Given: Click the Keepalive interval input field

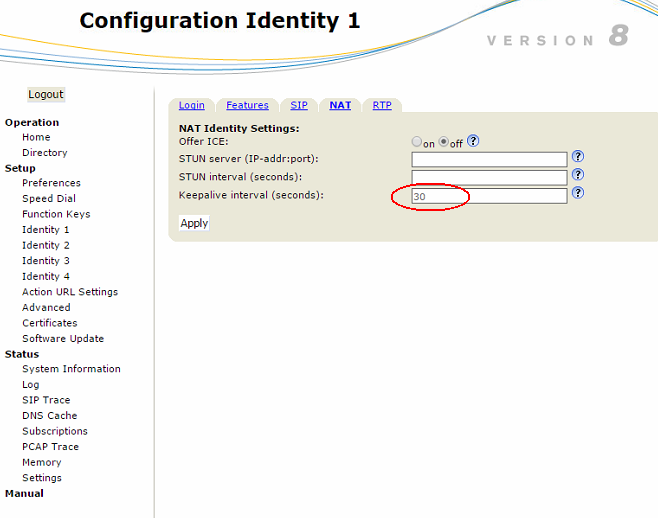Looking at the screenshot, I should (489, 196).
